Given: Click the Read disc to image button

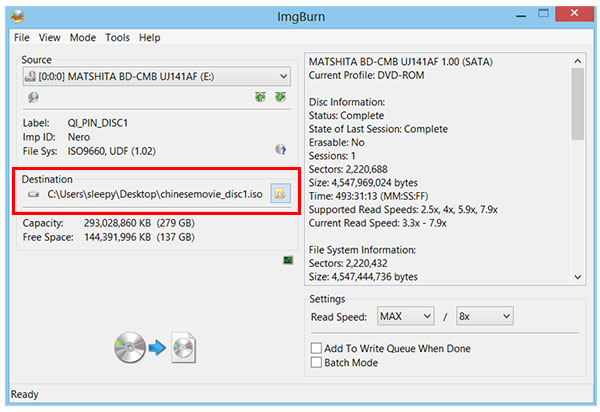Looking at the screenshot, I should [155, 346].
